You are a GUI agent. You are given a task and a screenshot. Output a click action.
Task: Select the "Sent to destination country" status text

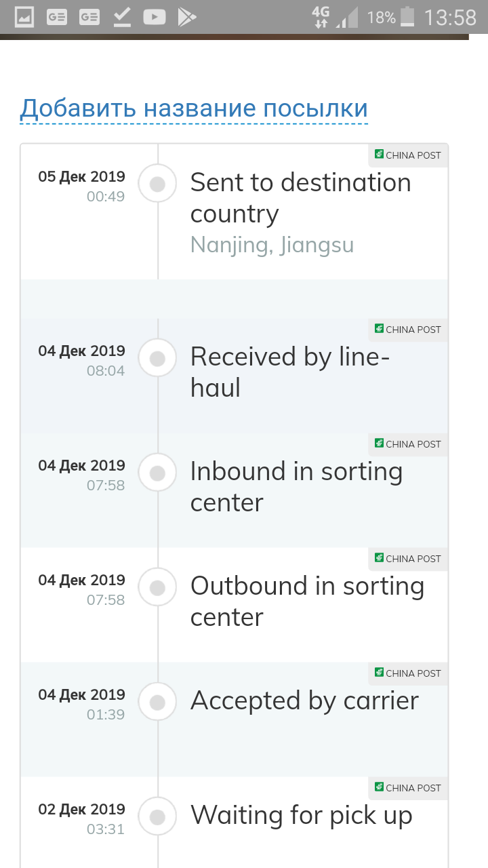pos(300,198)
